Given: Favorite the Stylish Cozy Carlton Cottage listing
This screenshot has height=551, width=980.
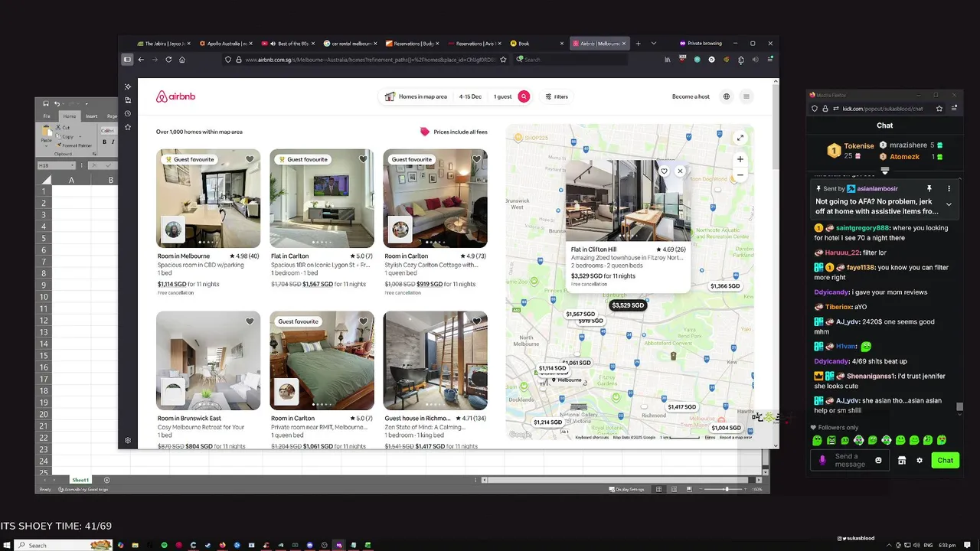Looking at the screenshot, I should coord(476,159).
